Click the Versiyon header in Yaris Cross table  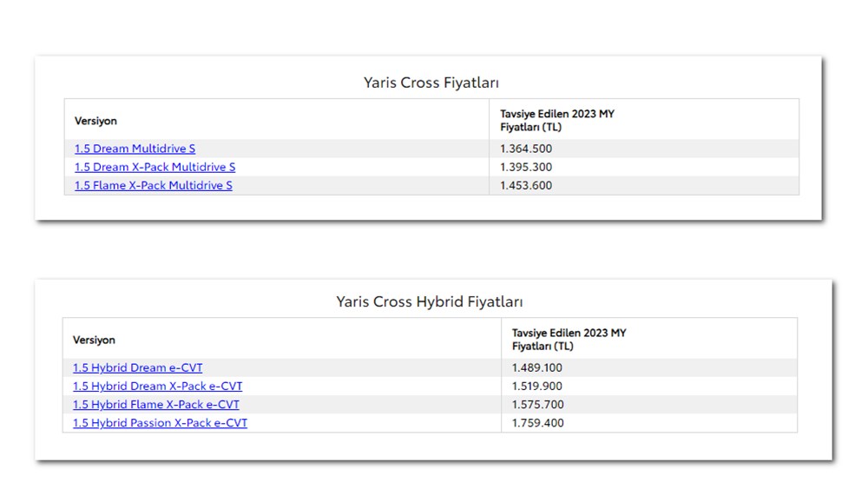pyautogui.click(x=95, y=121)
